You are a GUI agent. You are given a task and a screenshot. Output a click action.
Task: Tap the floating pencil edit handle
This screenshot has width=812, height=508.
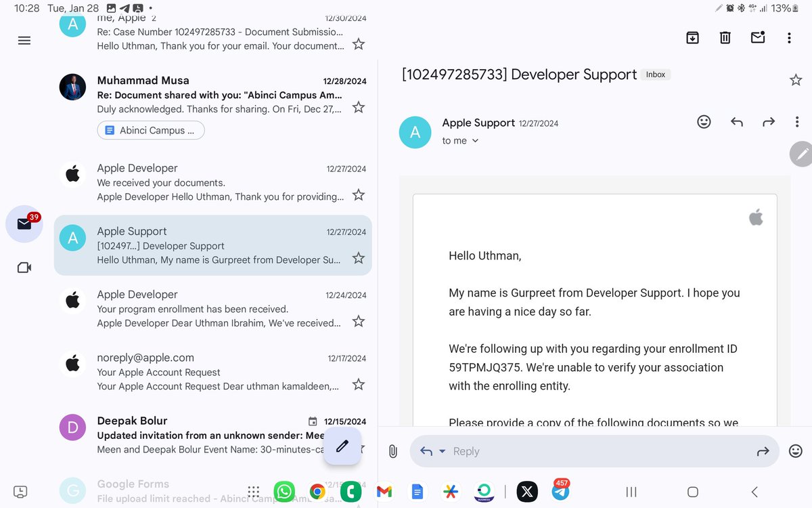coord(802,154)
